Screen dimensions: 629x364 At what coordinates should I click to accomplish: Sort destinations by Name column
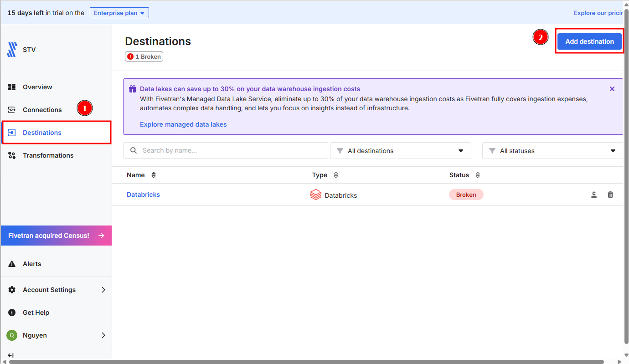(x=154, y=175)
